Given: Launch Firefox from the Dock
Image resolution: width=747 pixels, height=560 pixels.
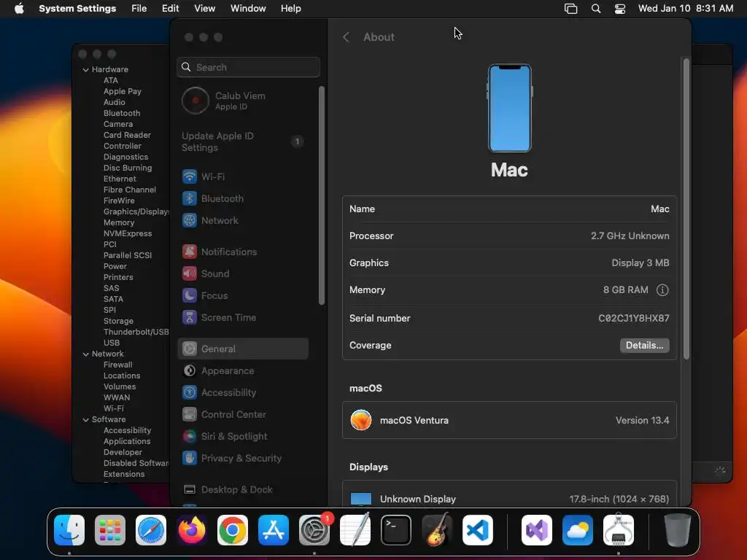Looking at the screenshot, I should tap(192, 530).
